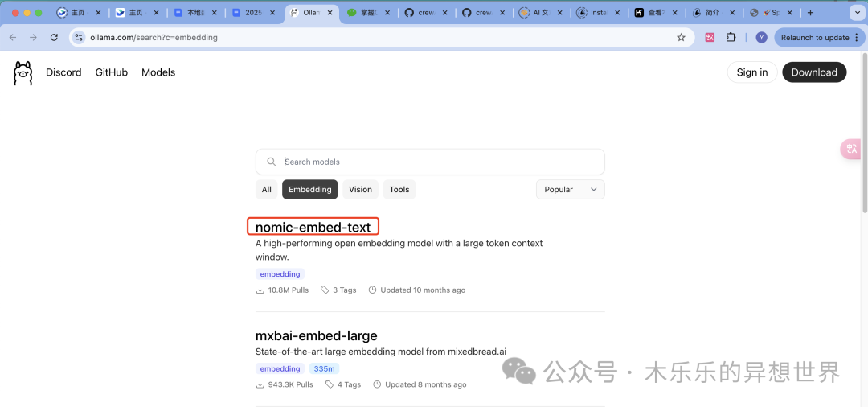Click Relaunch to update button
The width and height of the screenshot is (868, 407).
(x=819, y=37)
